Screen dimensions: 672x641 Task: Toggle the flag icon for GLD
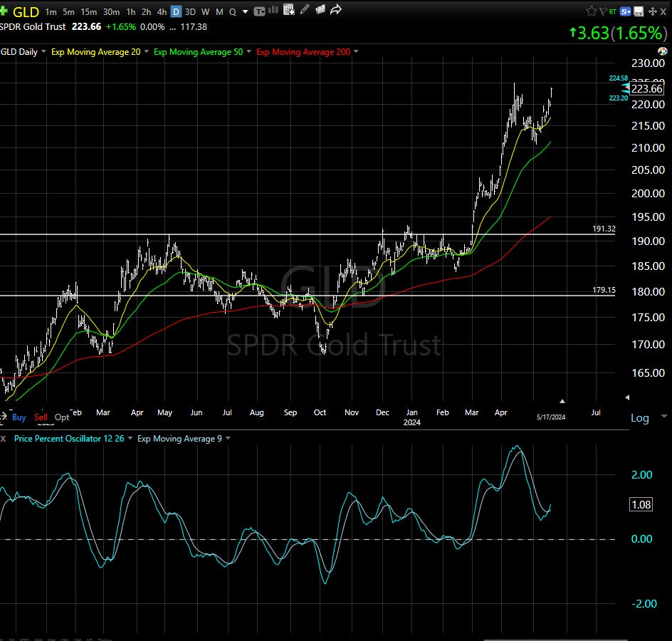coord(604,11)
